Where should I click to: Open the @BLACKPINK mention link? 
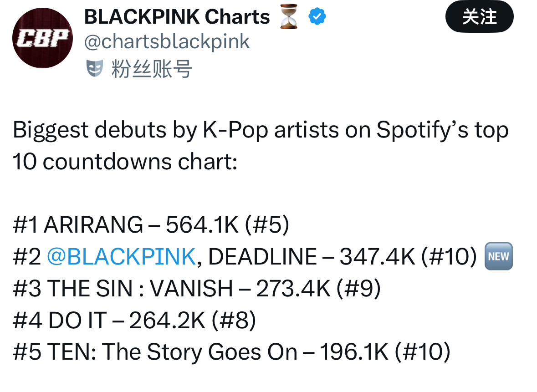tap(121, 257)
